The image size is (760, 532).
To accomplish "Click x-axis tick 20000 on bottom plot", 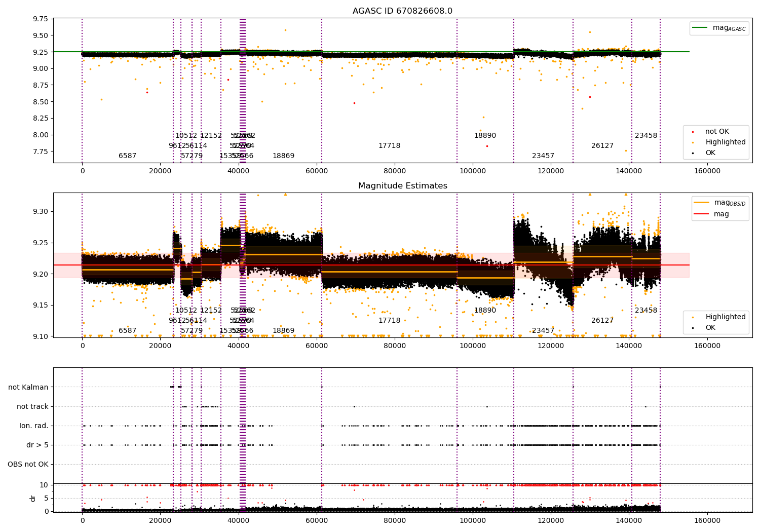I will [x=160, y=520].
